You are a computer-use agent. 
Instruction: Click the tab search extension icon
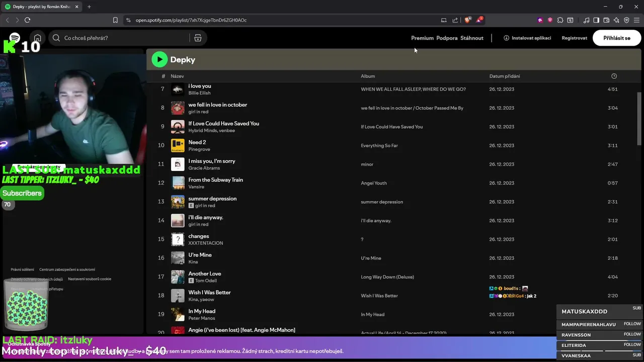pos(570,20)
